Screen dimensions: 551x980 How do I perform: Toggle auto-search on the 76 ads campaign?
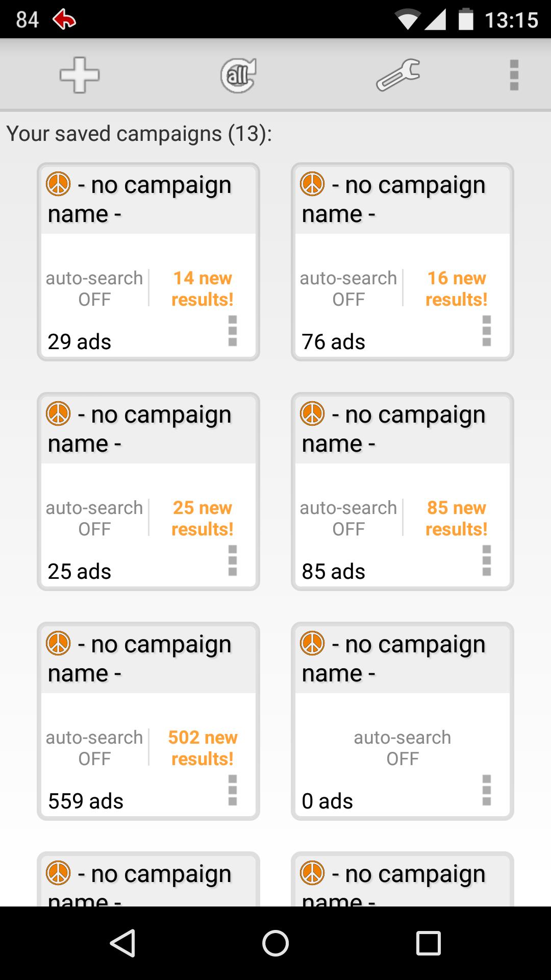pyautogui.click(x=348, y=288)
